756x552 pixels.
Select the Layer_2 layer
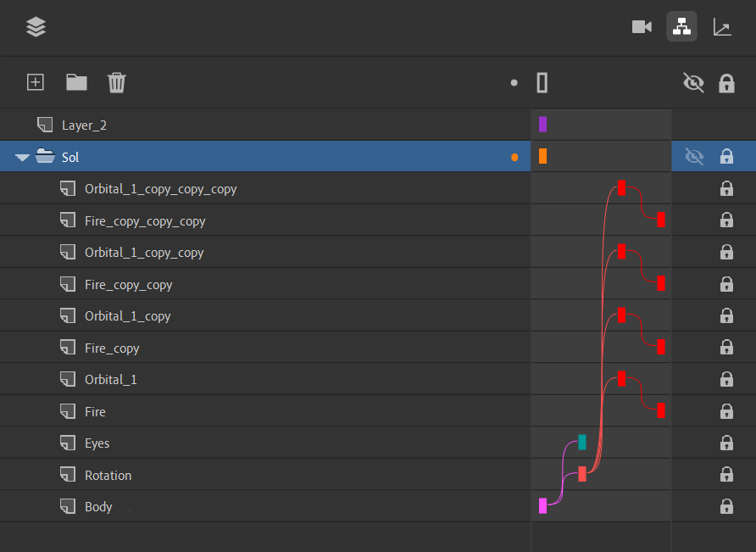point(265,125)
